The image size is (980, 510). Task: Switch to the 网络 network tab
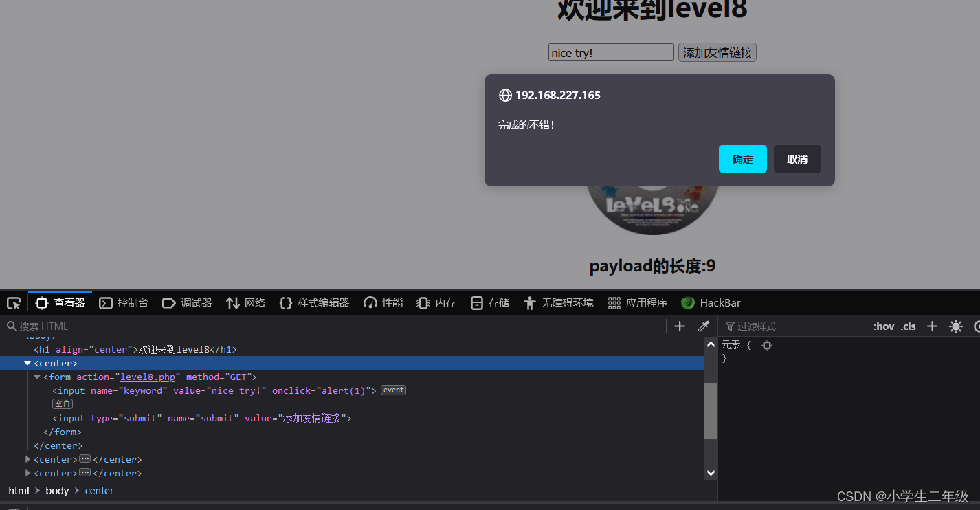click(x=245, y=303)
